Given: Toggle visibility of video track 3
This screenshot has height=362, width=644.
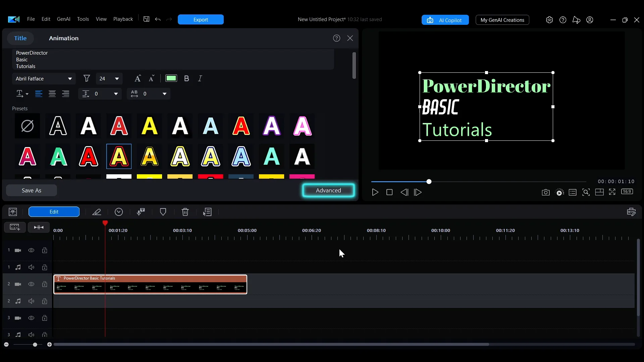Looking at the screenshot, I should tap(31, 318).
